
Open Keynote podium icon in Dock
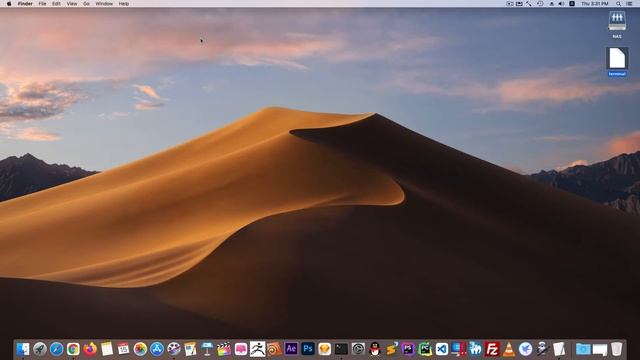point(207,349)
